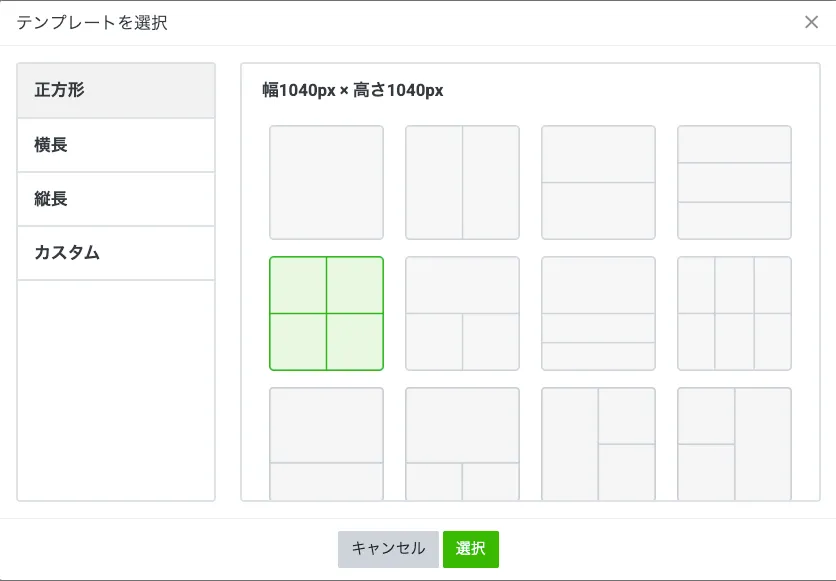
Task: Pick the two horizontal rows template
Action: pyautogui.click(x=598, y=182)
